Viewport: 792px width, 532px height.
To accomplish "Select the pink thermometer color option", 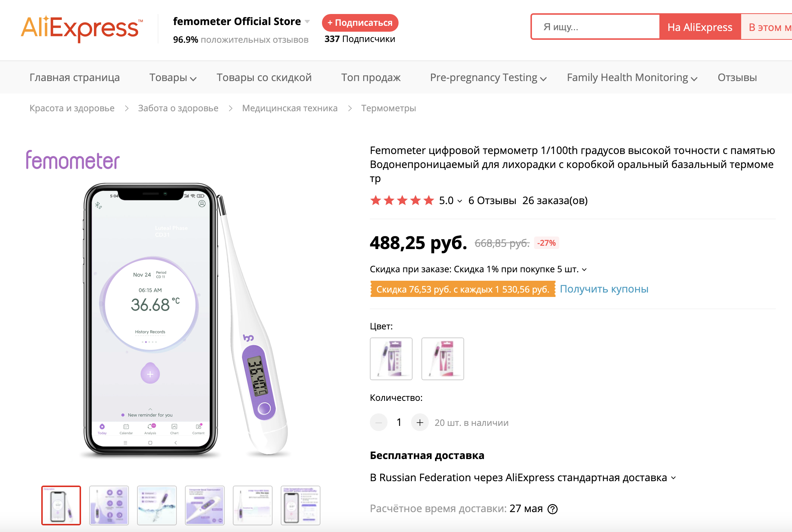I will (442, 358).
